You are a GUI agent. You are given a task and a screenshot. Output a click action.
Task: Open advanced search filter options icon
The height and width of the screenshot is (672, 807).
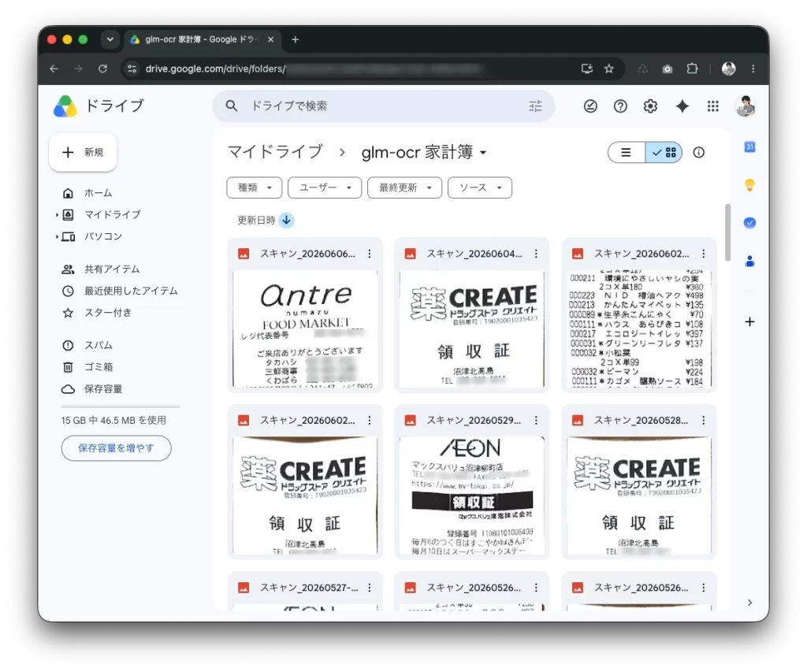(x=535, y=106)
